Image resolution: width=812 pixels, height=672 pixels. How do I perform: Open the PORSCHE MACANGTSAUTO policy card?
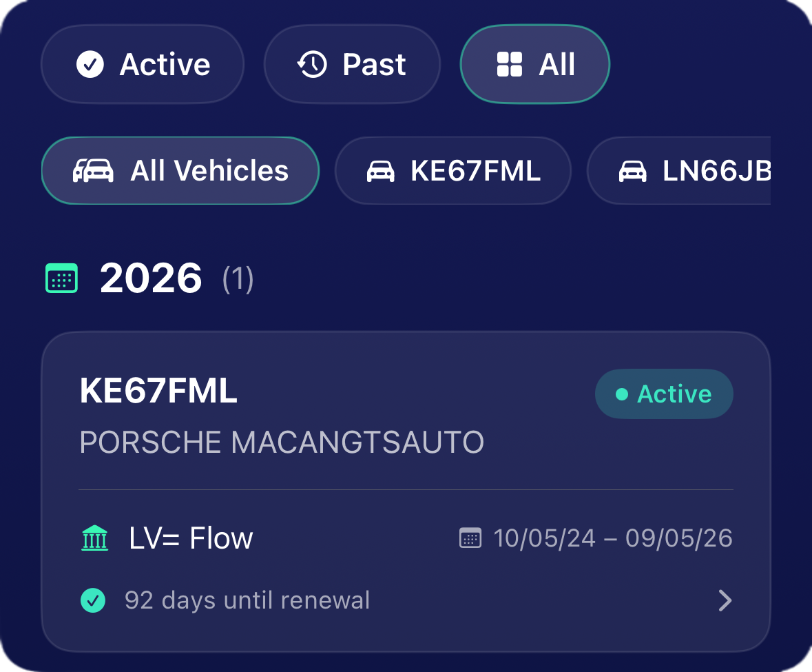(x=344, y=441)
